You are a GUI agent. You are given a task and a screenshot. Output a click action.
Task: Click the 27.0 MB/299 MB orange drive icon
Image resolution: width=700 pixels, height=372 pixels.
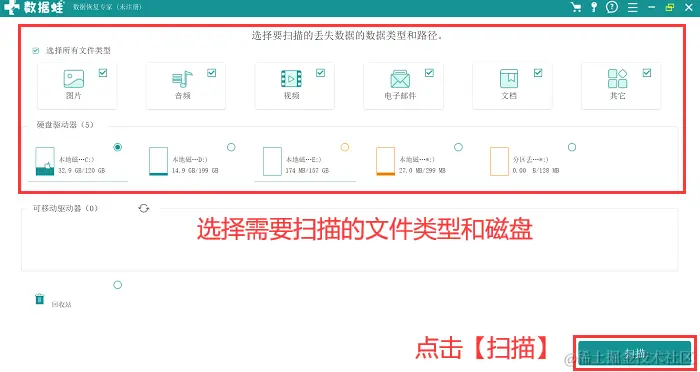[x=385, y=161]
